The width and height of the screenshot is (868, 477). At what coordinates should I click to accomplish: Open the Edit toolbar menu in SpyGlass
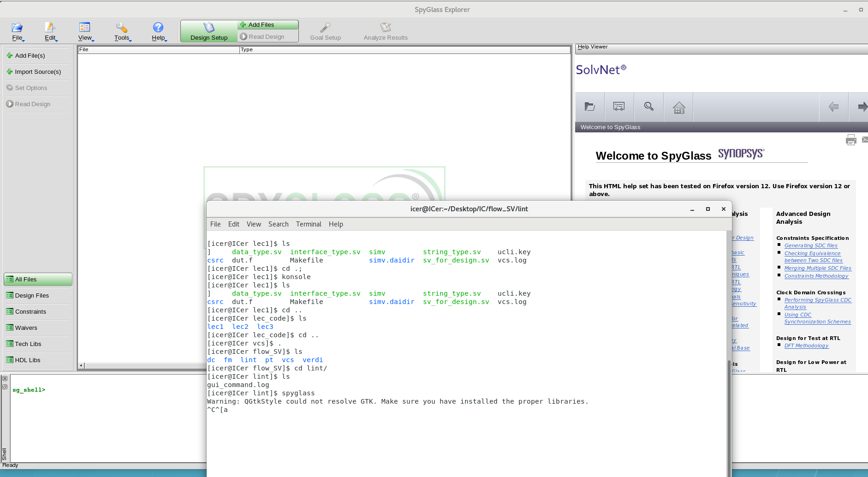pos(50,31)
